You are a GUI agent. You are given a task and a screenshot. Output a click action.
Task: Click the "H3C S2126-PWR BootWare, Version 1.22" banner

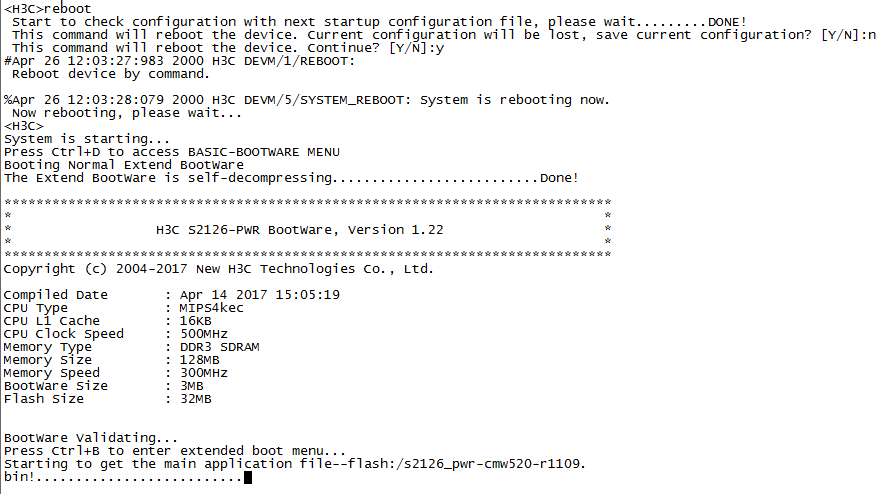tap(300, 229)
